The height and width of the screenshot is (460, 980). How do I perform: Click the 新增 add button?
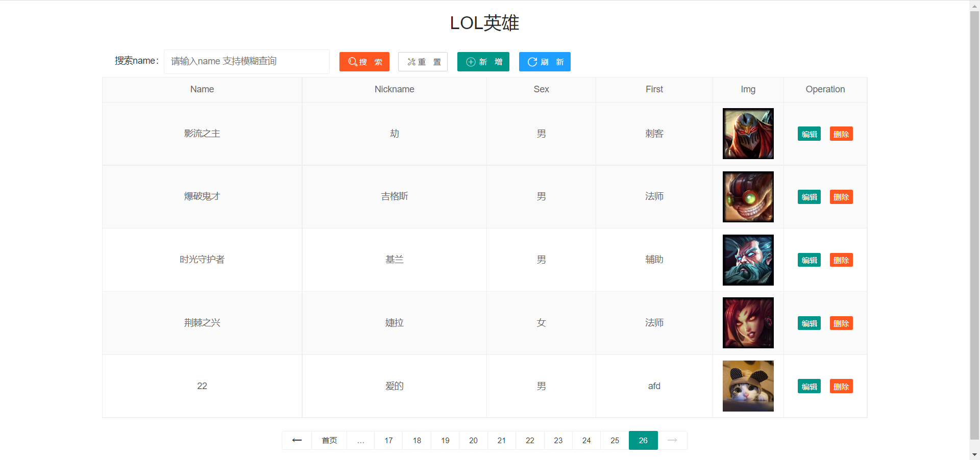pyautogui.click(x=483, y=62)
